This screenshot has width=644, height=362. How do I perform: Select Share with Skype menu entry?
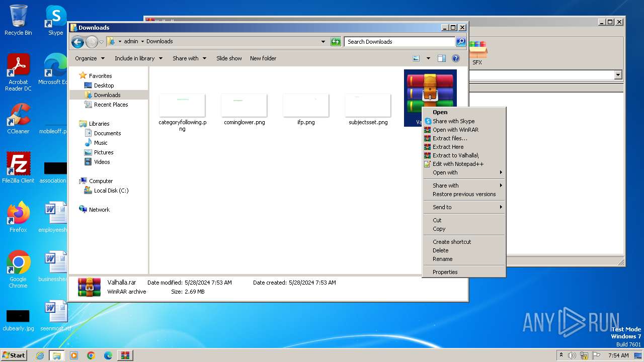pyautogui.click(x=464, y=121)
